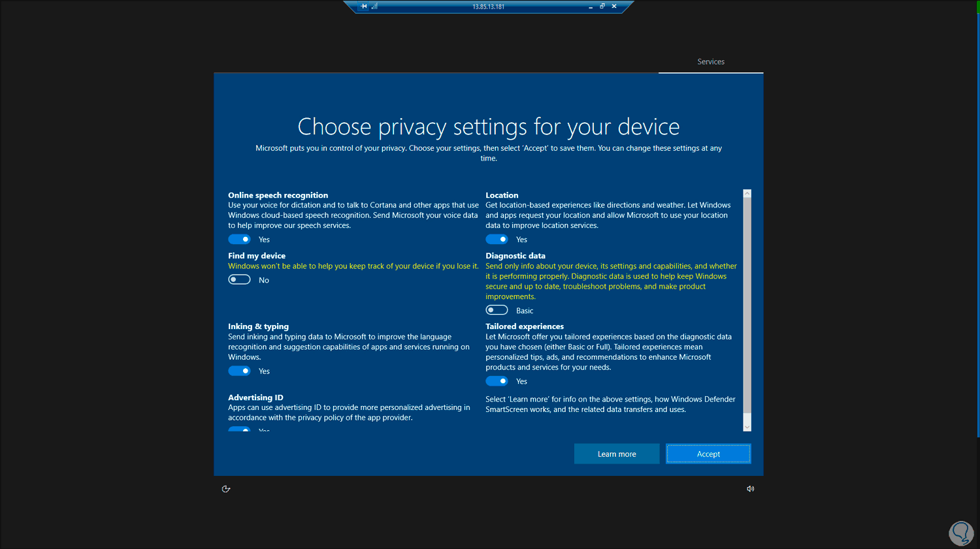Open the volume speaker icon

[x=751, y=489]
